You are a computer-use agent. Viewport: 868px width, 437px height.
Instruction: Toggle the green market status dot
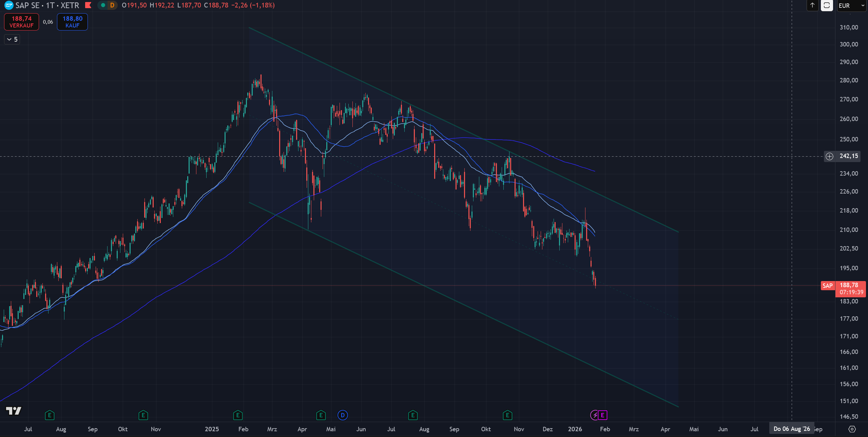tap(103, 5)
